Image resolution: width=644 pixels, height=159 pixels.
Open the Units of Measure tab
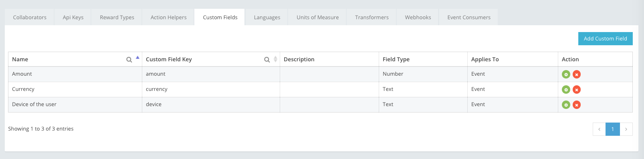point(317,17)
